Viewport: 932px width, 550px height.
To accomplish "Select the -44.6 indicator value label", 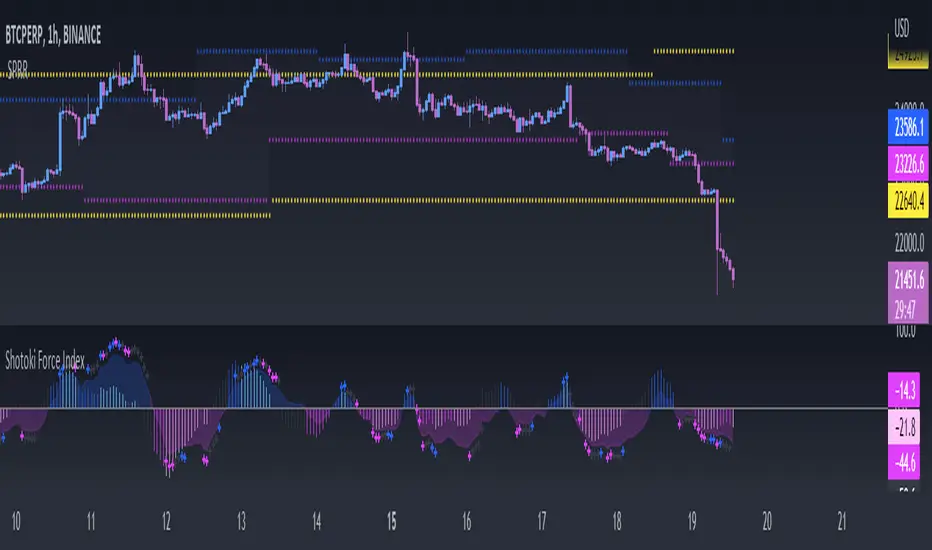I will click(907, 463).
